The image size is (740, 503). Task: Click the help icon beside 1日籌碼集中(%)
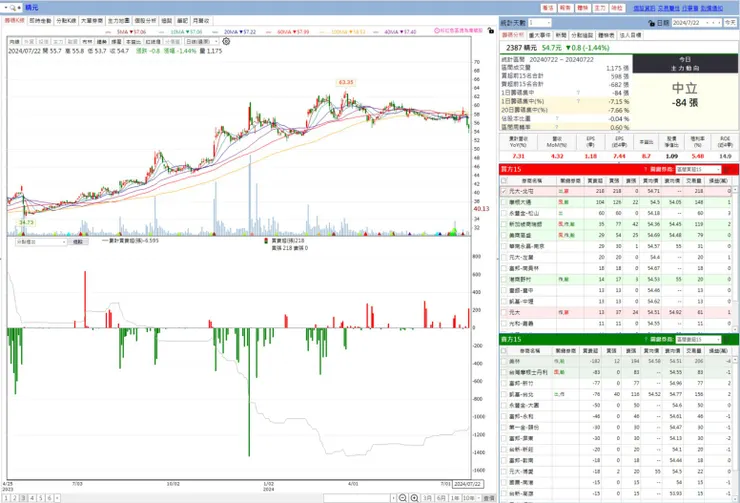[578, 101]
